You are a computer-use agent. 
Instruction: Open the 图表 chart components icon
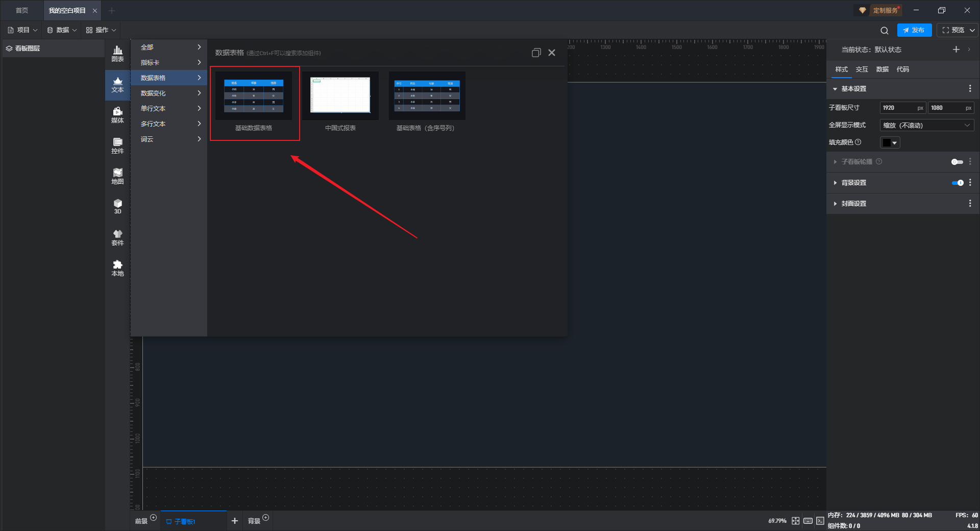coord(117,54)
